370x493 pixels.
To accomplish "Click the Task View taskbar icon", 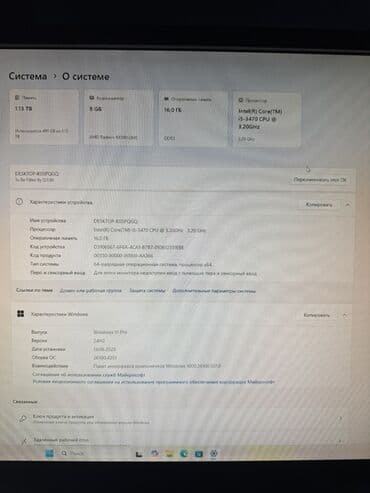I will 139,454.
